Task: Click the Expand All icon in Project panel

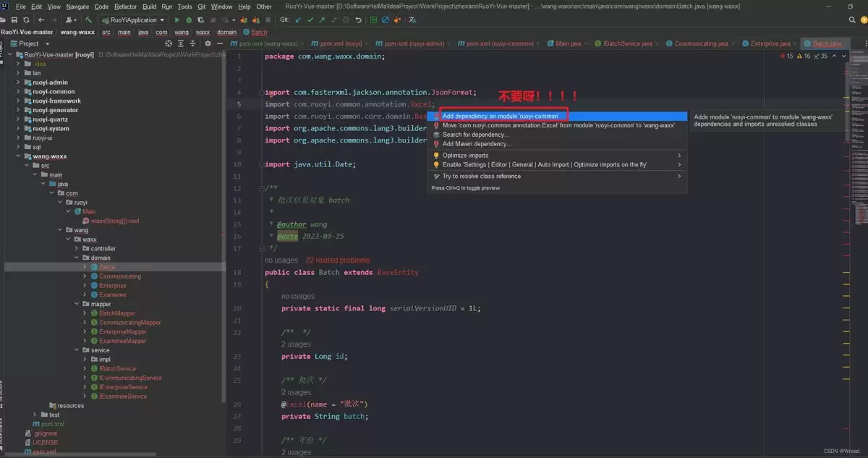Action: pos(181,43)
